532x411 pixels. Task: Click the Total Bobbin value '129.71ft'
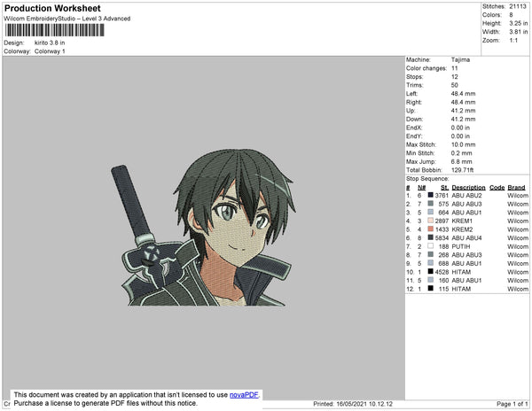click(462, 170)
